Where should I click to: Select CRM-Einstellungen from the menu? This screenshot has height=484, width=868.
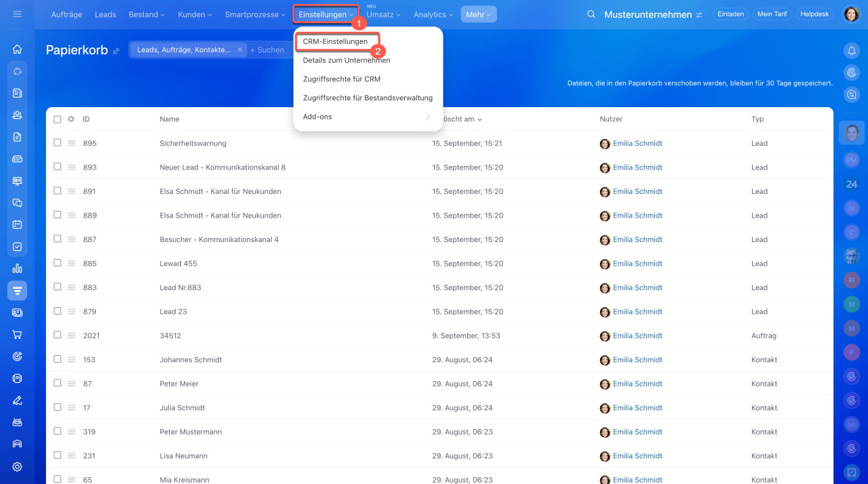pyautogui.click(x=336, y=41)
